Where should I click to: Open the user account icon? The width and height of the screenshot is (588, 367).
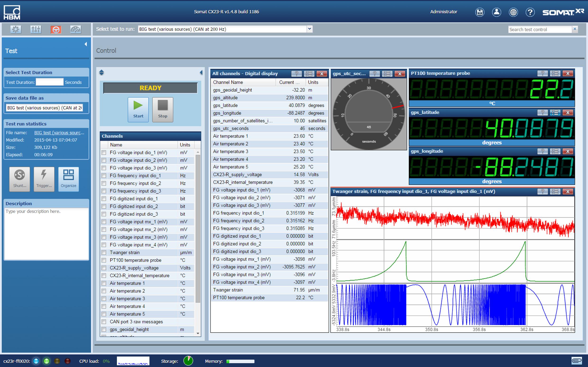click(496, 12)
